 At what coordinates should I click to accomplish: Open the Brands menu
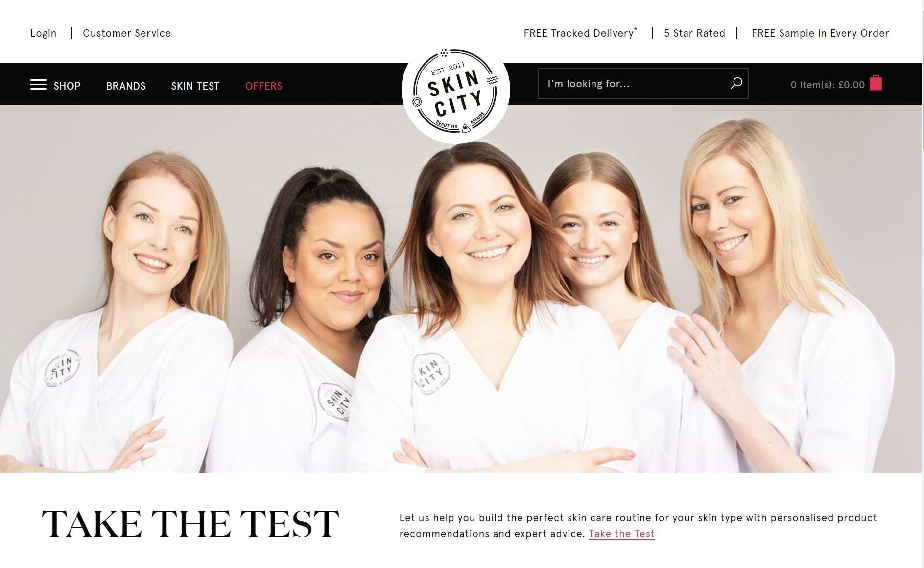126,86
